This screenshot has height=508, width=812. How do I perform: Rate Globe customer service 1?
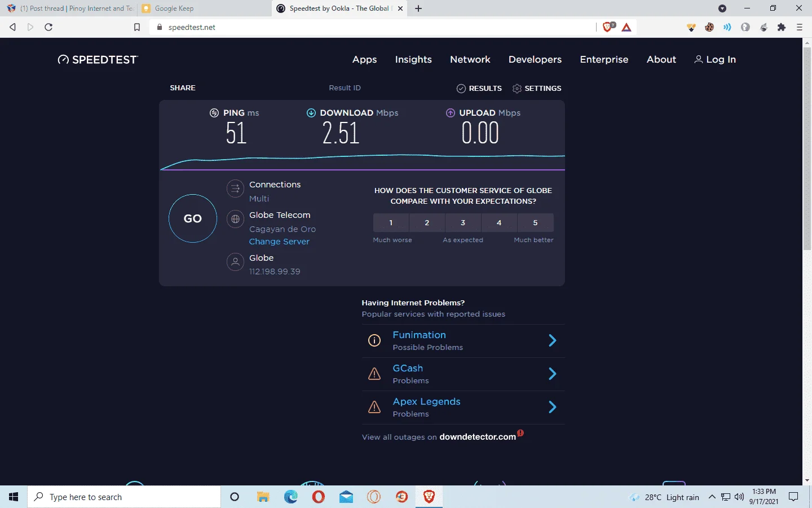click(391, 223)
